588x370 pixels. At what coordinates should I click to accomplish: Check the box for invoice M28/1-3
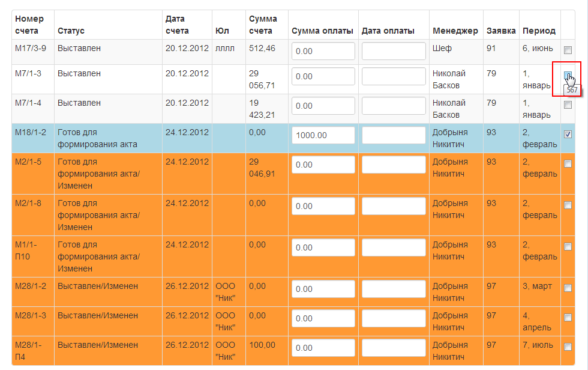(568, 318)
